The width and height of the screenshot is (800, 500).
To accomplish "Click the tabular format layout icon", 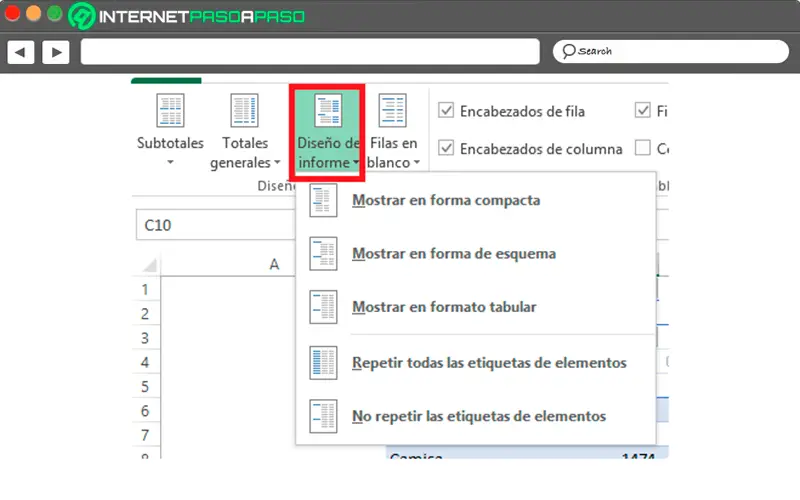I will point(323,307).
